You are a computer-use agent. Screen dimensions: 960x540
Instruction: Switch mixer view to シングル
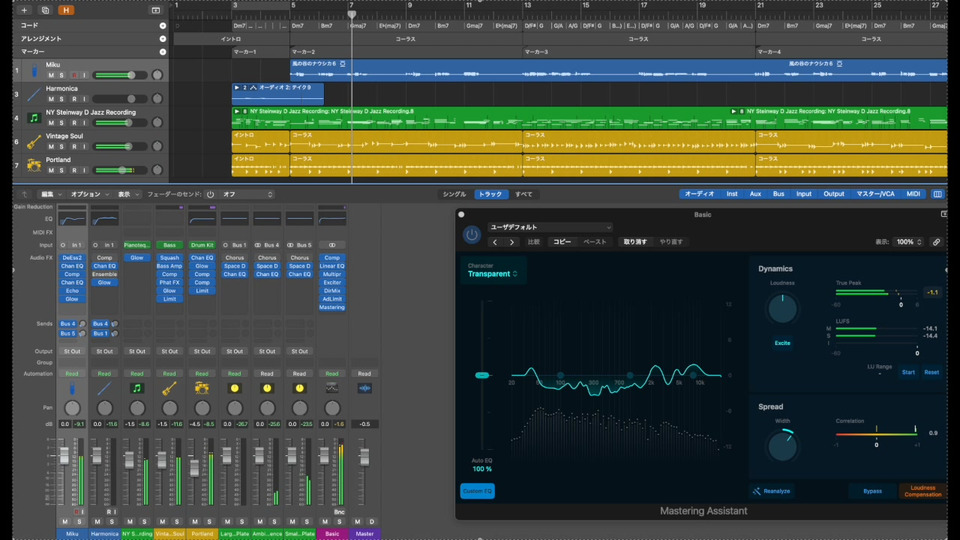[454, 194]
